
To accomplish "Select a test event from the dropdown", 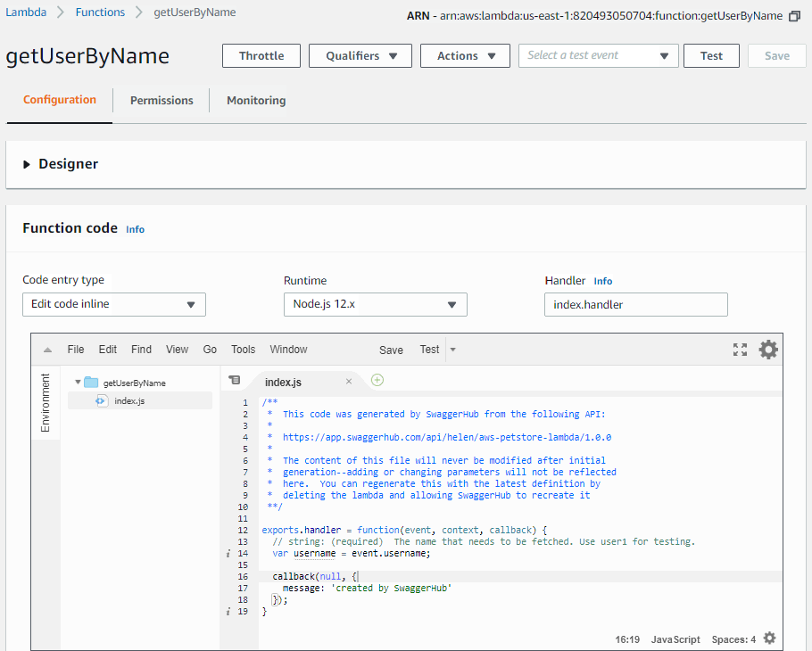I will [x=598, y=55].
